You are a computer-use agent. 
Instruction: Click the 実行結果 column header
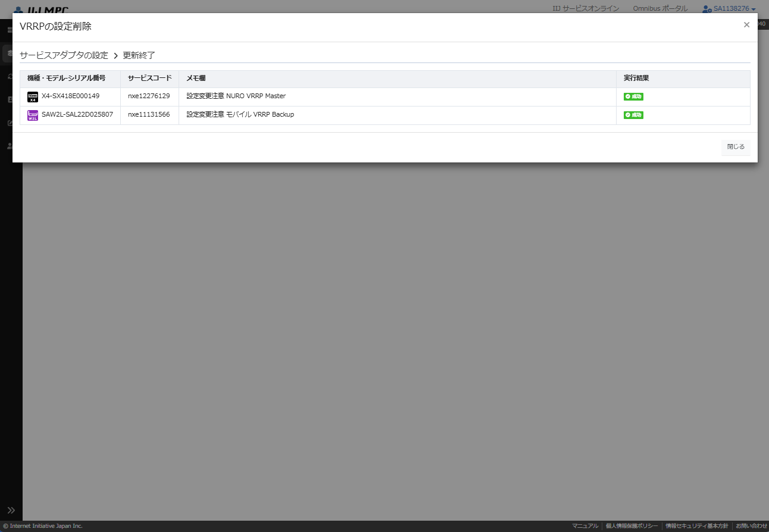[636, 79]
